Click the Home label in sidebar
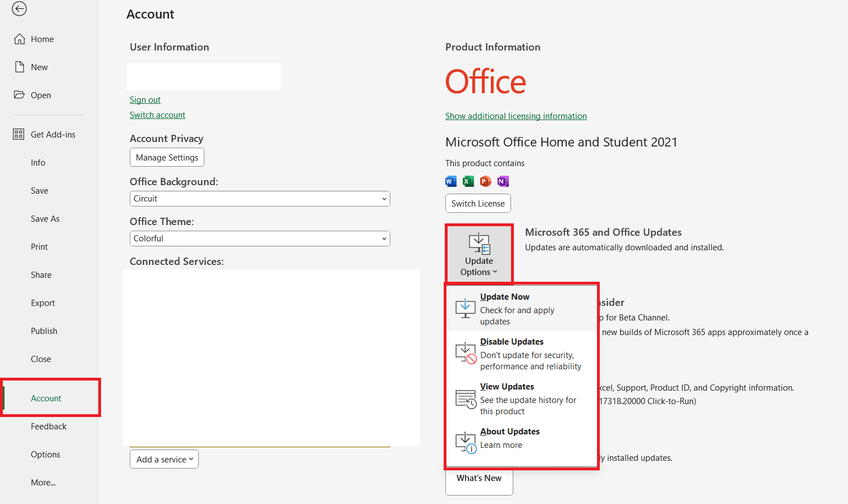 (x=42, y=39)
